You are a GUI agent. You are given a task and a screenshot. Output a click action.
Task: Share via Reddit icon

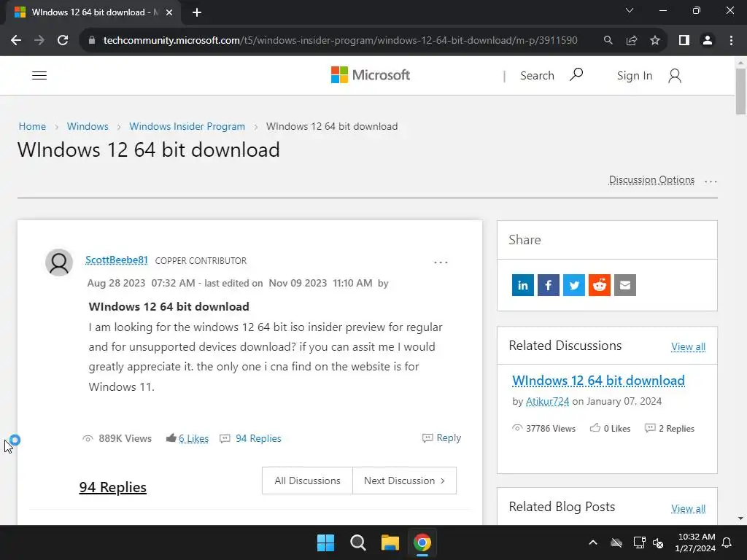click(x=600, y=285)
